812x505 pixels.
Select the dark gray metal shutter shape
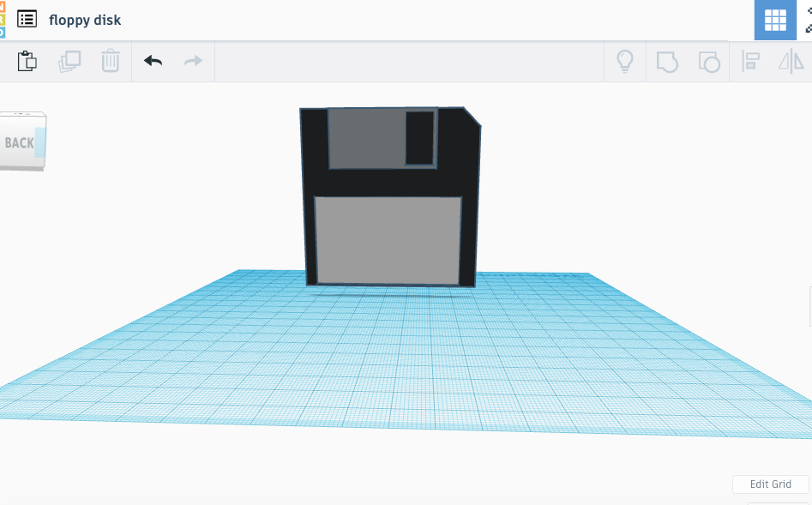pos(366,137)
